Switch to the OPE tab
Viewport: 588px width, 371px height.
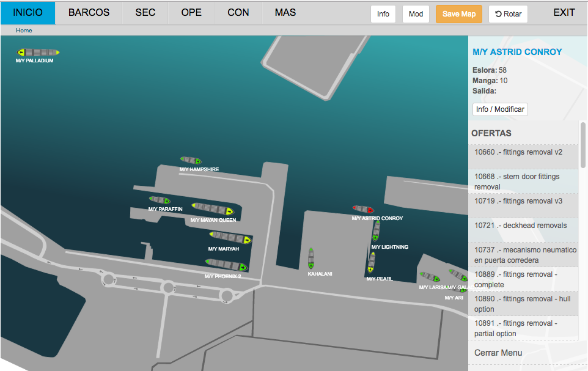coord(191,13)
